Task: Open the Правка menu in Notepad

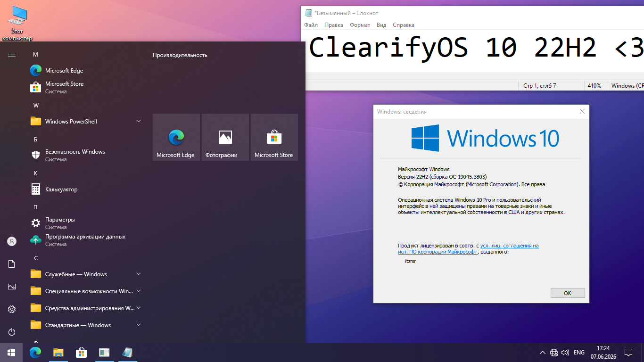Action: pyautogui.click(x=334, y=25)
